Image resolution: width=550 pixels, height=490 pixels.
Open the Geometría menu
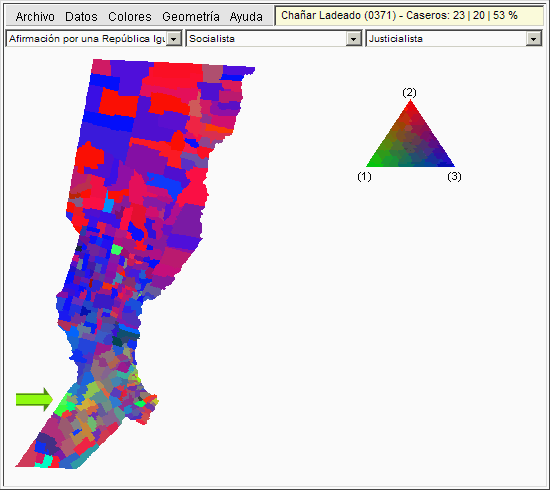click(191, 16)
